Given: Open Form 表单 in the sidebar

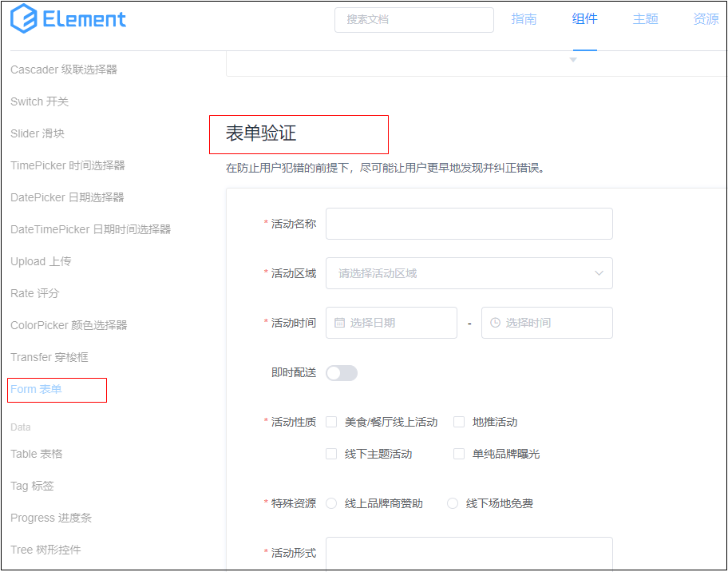Looking at the screenshot, I should click(x=36, y=389).
